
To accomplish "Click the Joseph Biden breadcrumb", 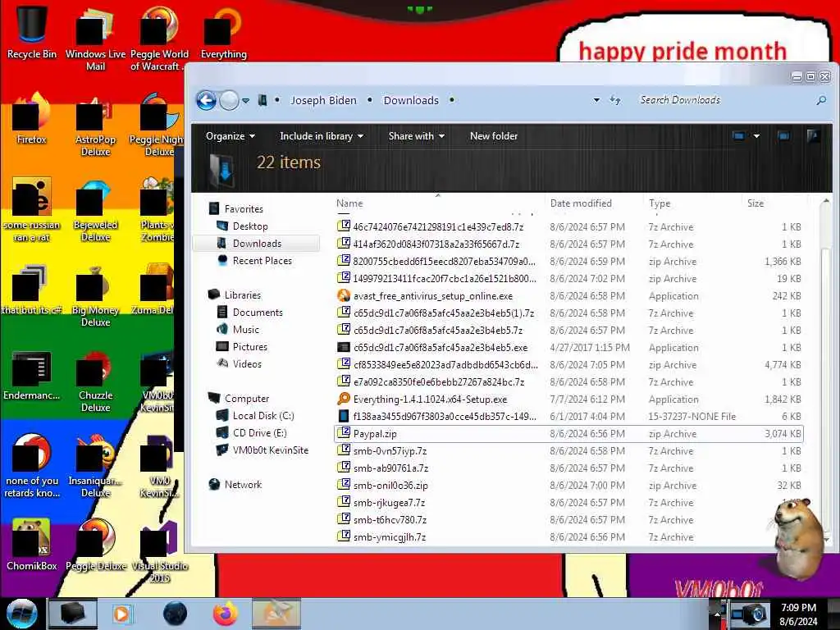I will point(323,100).
